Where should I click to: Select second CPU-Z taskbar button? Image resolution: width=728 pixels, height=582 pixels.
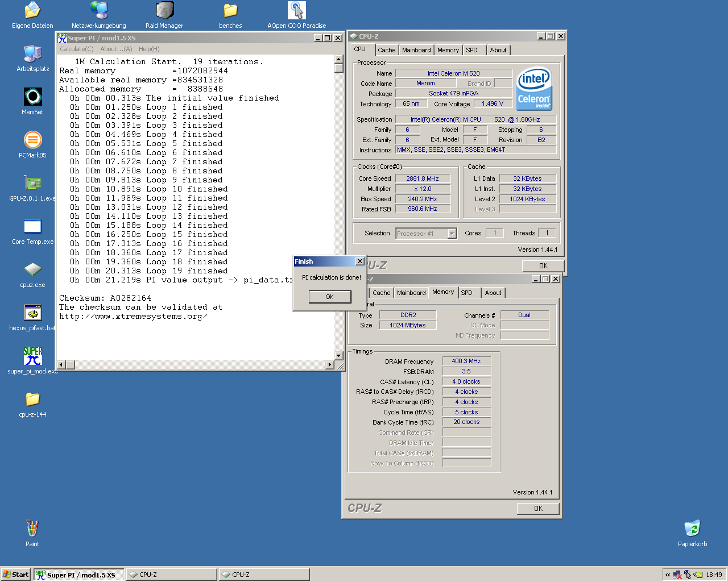(264, 575)
